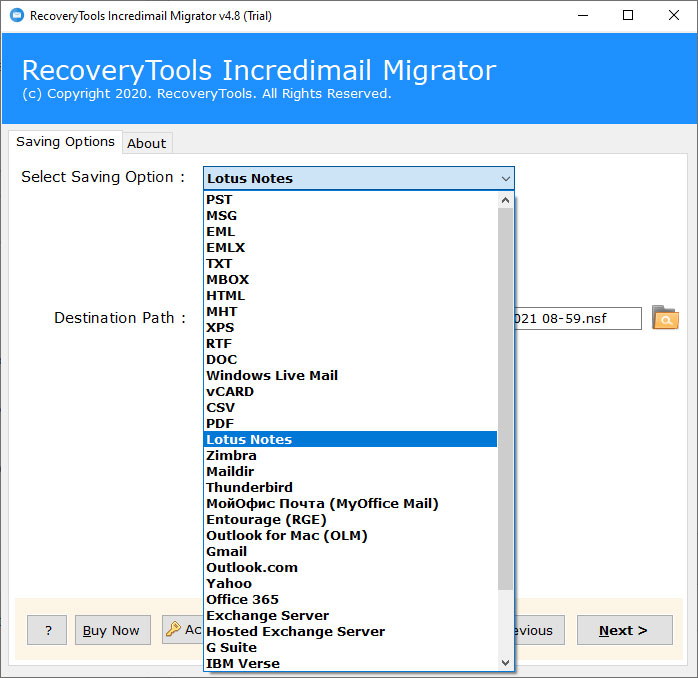Click the key icon on Activate button
698x678 pixels.
point(173,629)
